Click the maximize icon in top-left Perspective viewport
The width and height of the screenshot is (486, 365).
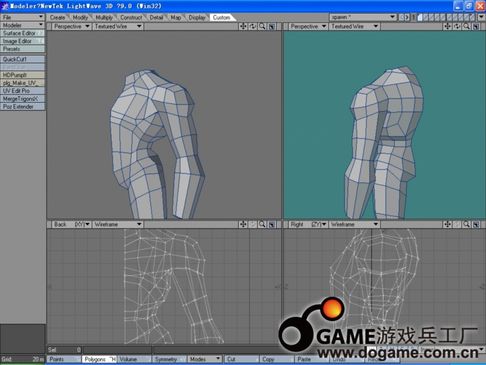point(272,26)
